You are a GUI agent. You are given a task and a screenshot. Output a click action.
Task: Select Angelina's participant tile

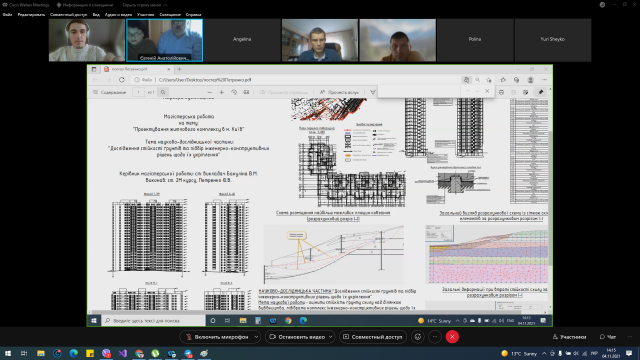click(x=242, y=40)
